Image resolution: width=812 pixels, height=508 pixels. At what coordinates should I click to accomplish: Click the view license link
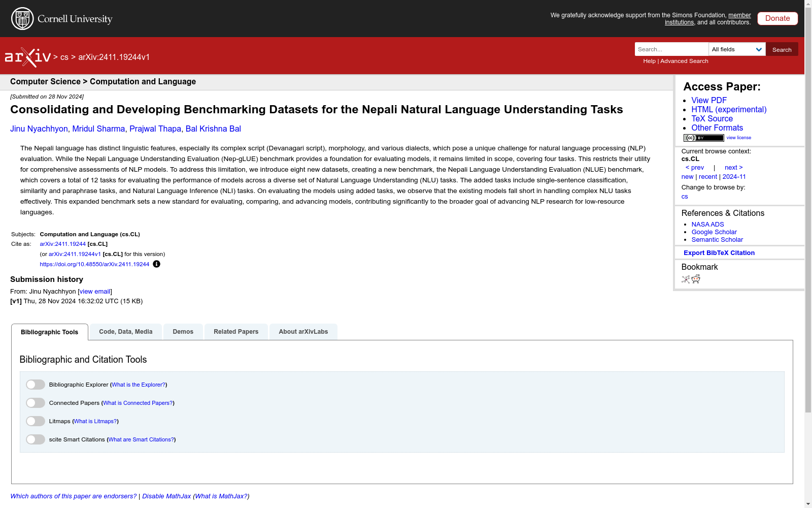[739, 138]
